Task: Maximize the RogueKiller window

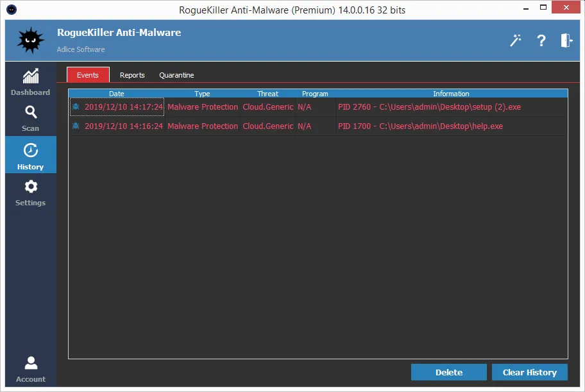Action: pyautogui.click(x=543, y=8)
